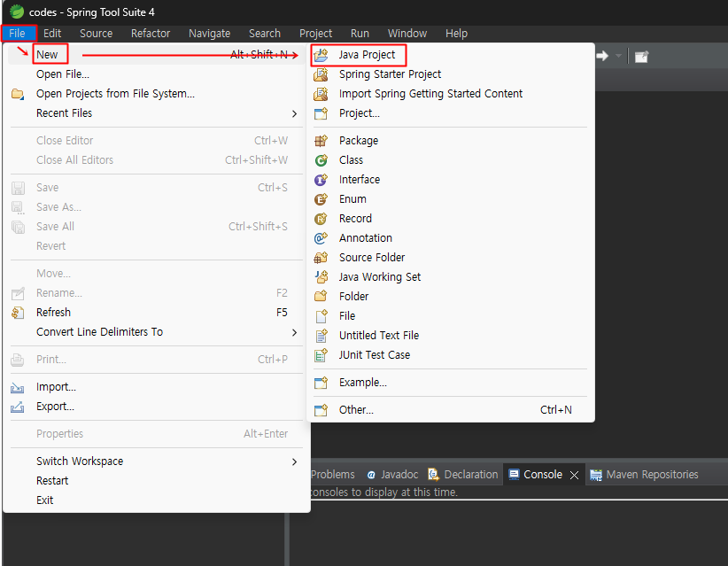728x566 pixels.
Task: Click the Spring Starter Project icon
Action: point(321,74)
